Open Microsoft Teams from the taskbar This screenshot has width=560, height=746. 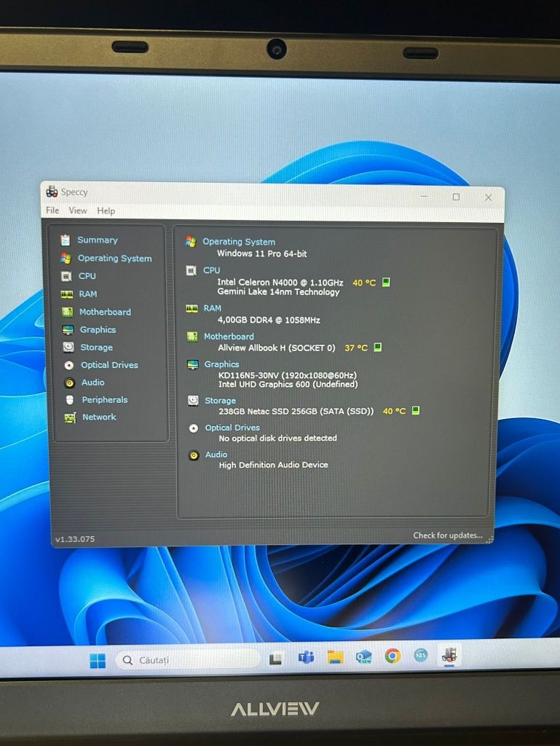coord(306,658)
